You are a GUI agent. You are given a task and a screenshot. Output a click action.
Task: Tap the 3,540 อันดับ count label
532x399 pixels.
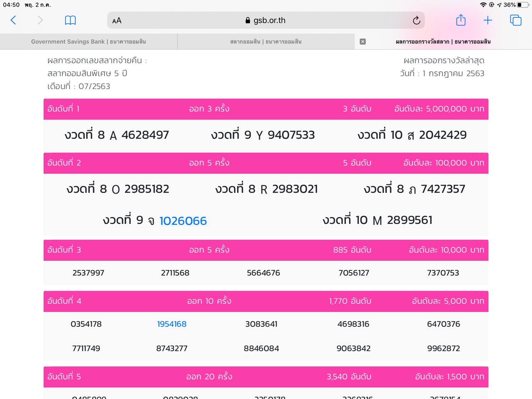pos(349,376)
